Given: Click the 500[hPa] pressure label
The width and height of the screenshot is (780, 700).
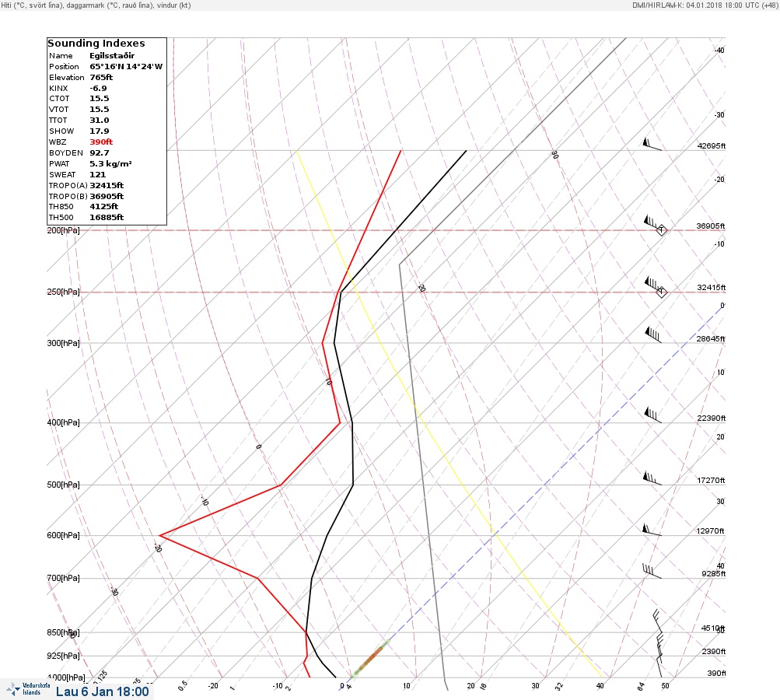Looking at the screenshot, I should (x=63, y=485).
